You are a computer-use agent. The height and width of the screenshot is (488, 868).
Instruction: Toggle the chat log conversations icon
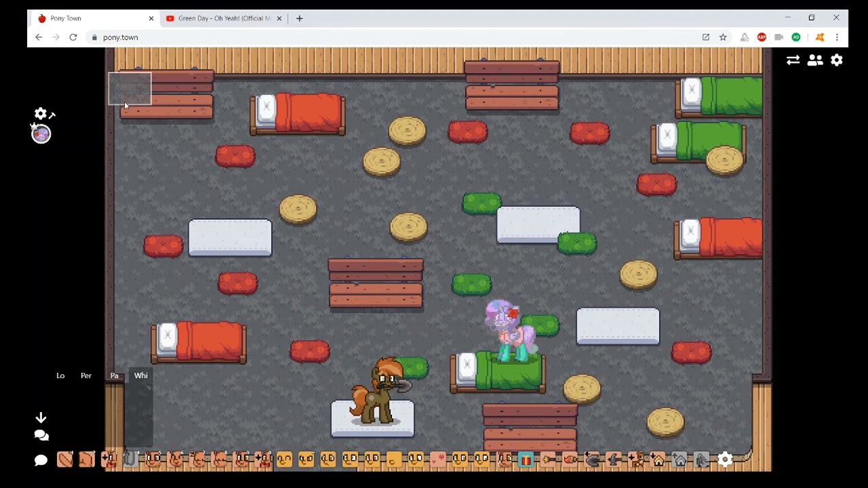pyautogui.click(x=41, y=435)
